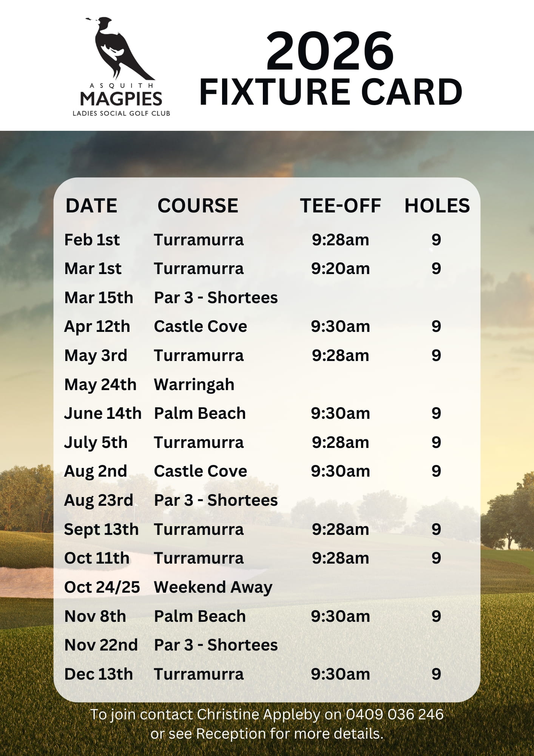Click the DATE column header
534x756 pixels.
point(91,206)
